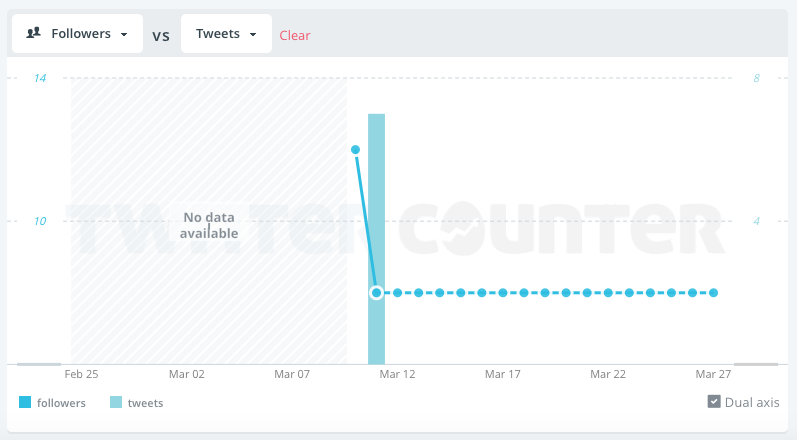Toggle the followers legend label
Viewport: 797px width, 440px height.
(x=61, y=403)
